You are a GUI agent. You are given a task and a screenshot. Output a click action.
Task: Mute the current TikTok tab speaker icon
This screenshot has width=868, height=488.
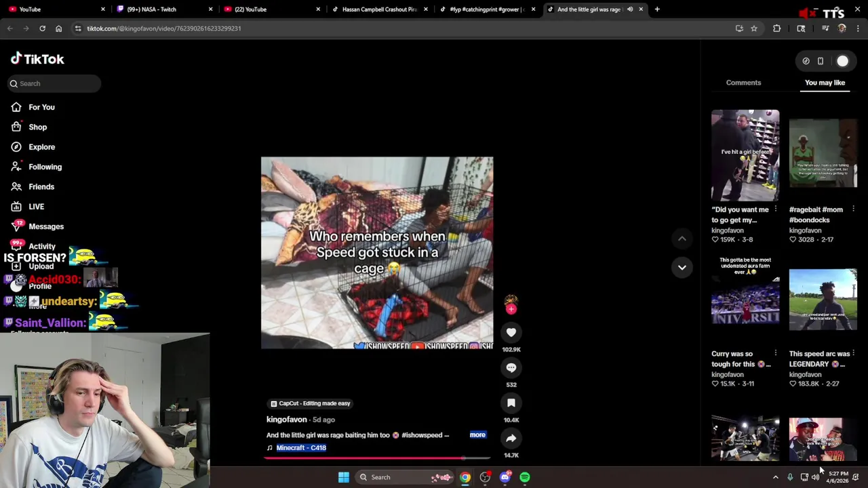tap(630, 9)
